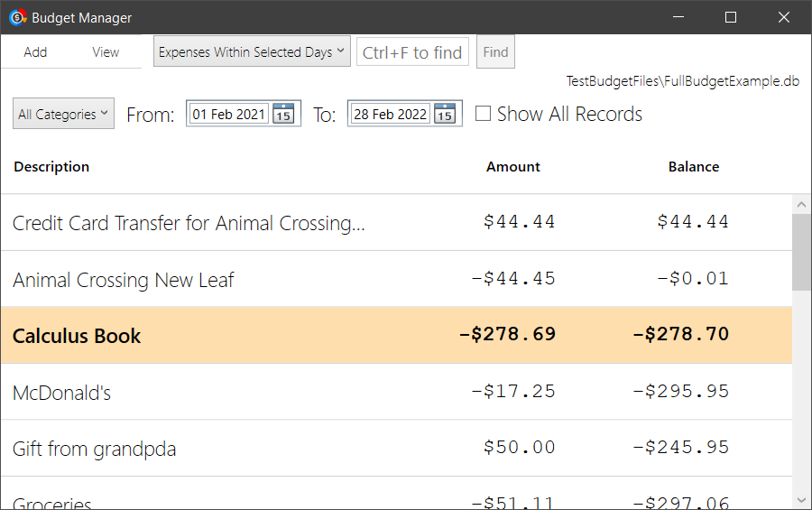Close the Budget Manager window

pyautogui.click(x=784, y=17)
